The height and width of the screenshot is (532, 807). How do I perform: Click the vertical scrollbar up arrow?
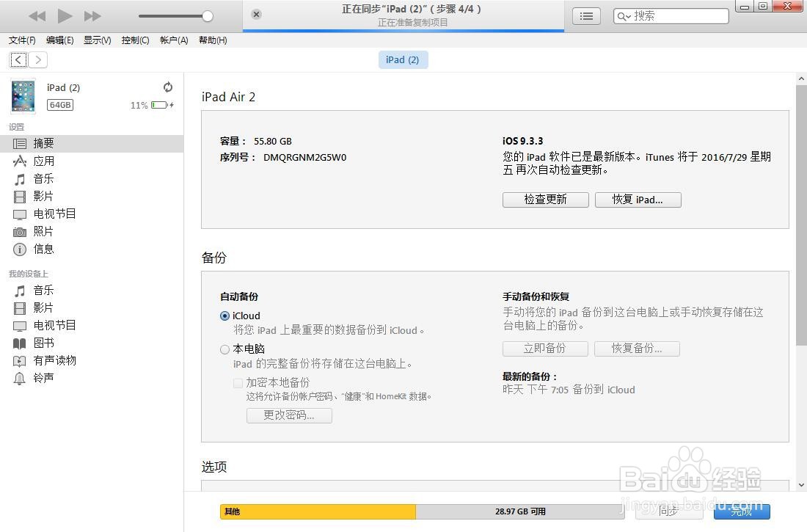click(801, 79)
